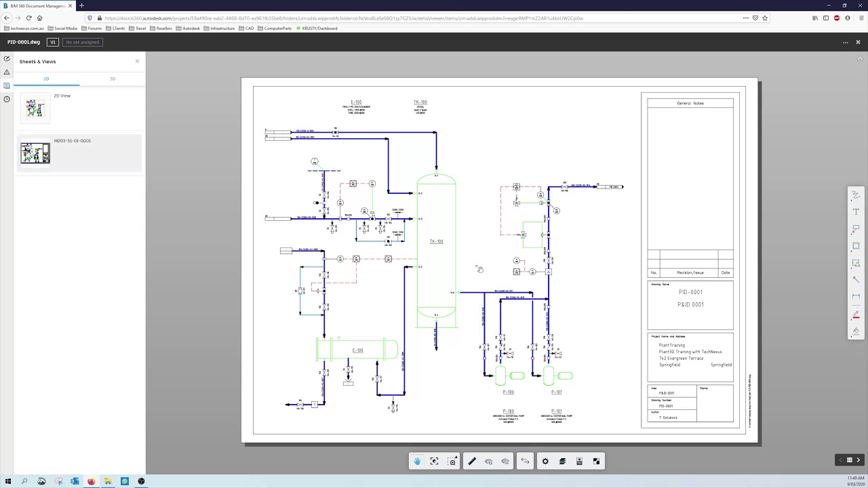Open the No set assigned selector

coord(83,42)
